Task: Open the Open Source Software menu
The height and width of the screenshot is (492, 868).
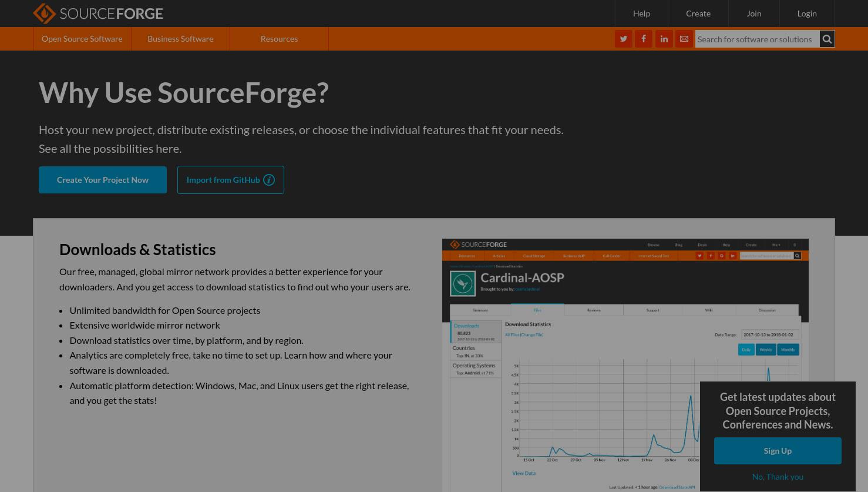Action: 82,39
